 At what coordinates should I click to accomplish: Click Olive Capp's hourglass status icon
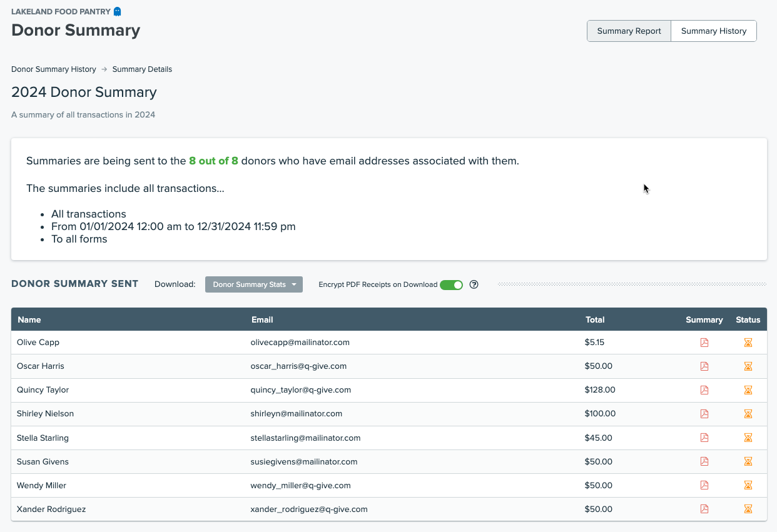[x=748, y=343]
